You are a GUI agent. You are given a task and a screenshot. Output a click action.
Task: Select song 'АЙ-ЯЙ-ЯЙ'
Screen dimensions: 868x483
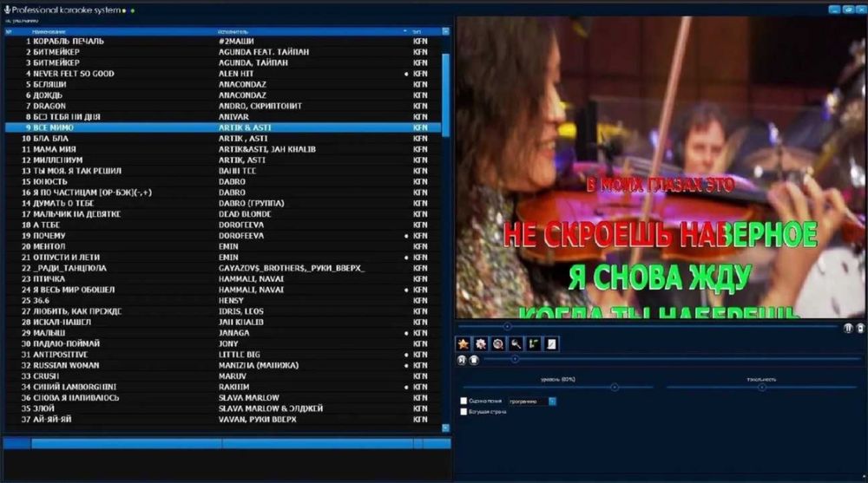(x=52, y=420)
